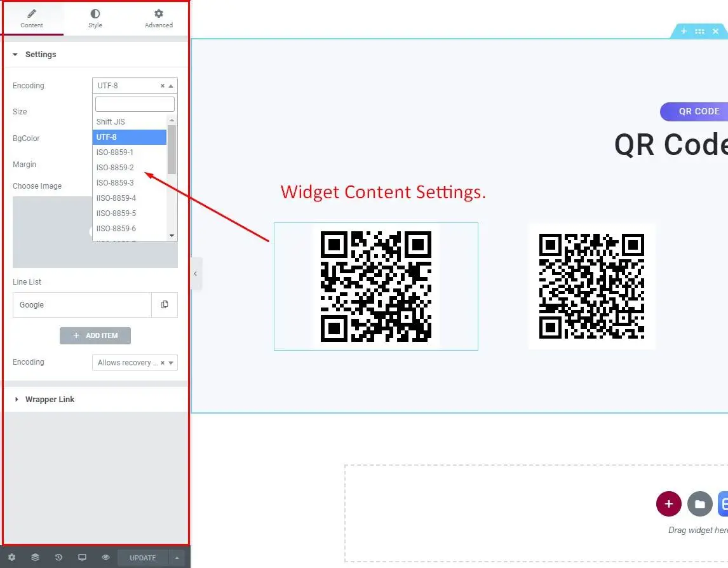This screenshot has width=728, height=568.
Task: Focus the encoding search field
Action: pyautogui.click(x=135, y=104)
